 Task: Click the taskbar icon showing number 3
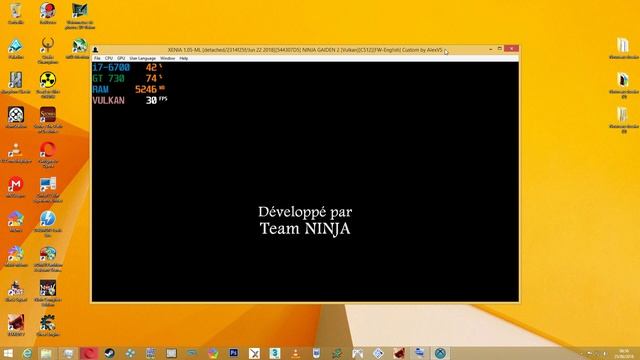pyautogui.click(x=275, y=353)
